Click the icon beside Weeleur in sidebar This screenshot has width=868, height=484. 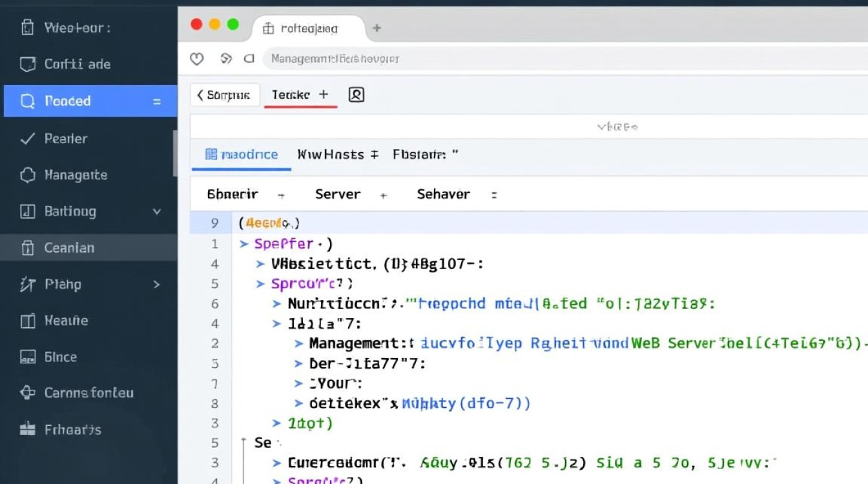(27, 28)
